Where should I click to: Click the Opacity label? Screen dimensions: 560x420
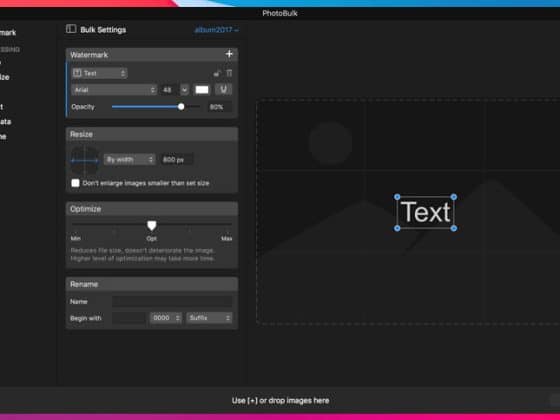83,107
